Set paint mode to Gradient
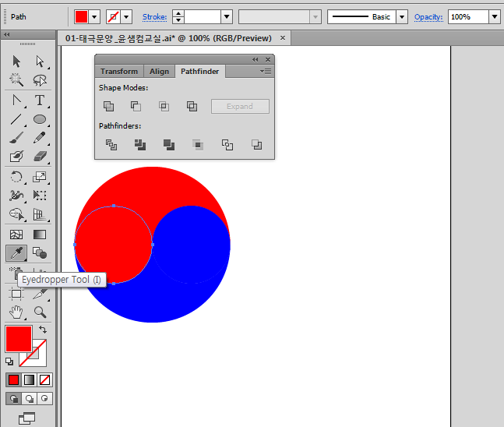 [29, 379]
